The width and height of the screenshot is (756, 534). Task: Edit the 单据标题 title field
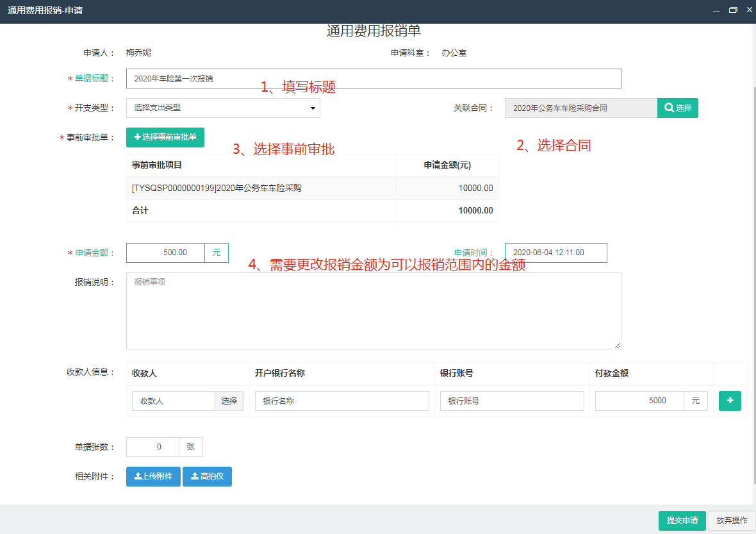tap(374, 79)
